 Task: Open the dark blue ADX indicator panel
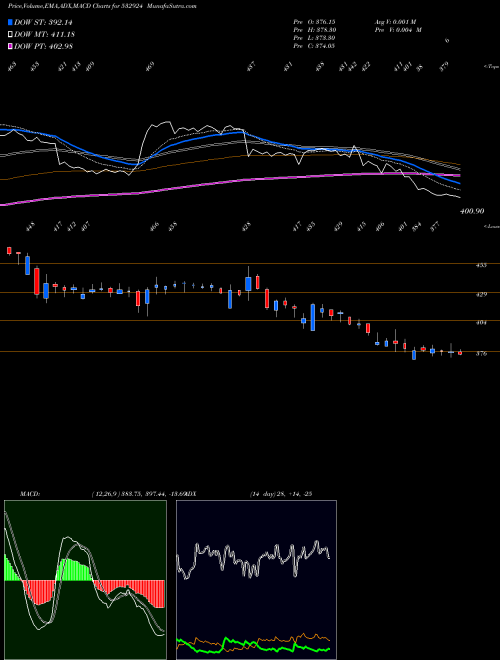(256, 580)
